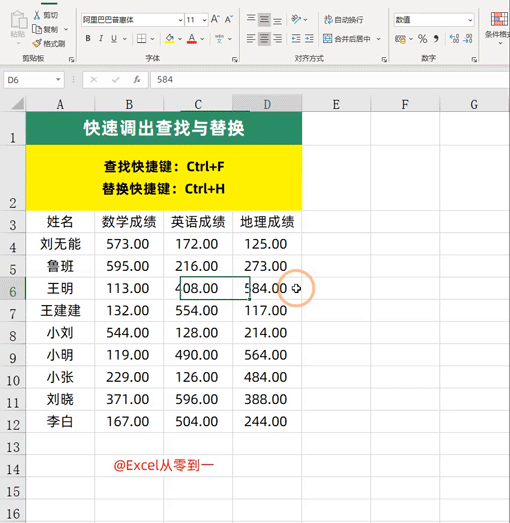Image resolution: width=510 pixels, height=523 pixels.
Task: Click the yellow fill color bucket
Action: pyautogui.click(x=169, y=39)
